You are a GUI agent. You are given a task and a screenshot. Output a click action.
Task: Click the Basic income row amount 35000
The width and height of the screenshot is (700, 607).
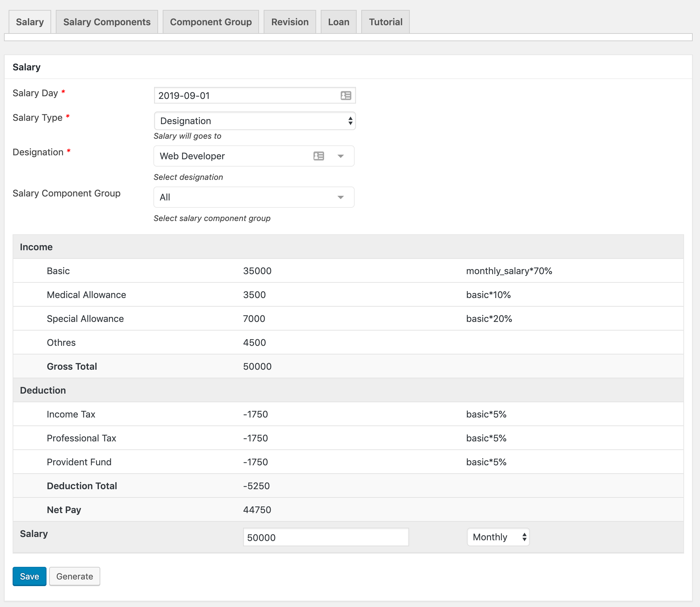pyautogui.click(x=257, y=271)
